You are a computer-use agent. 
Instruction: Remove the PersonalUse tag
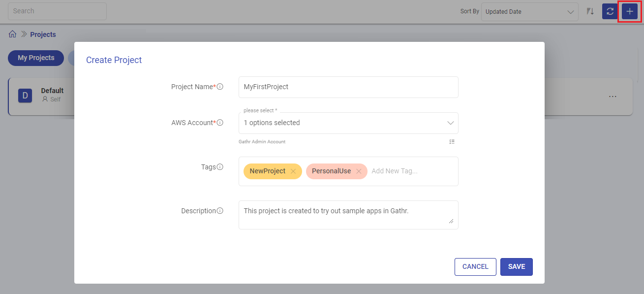pos(359,171)
